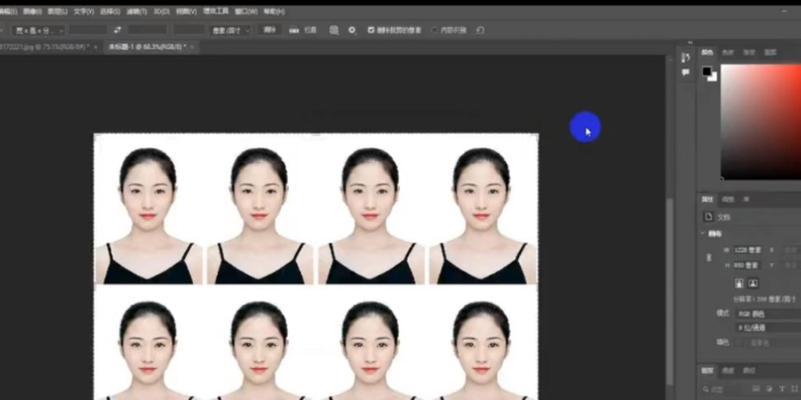Open the resolution unit (像素/英寸) dropdown
Image resolution: width=801 pixels, height=400 pixels.
pos(231,30)
